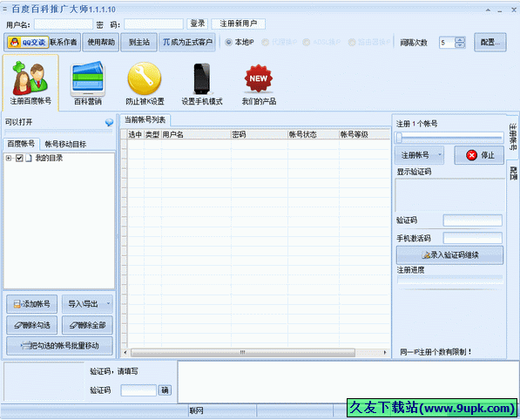520x420 pixels.
Task: Click the red stop 停止 button
Action: click(x=479, y=155)
